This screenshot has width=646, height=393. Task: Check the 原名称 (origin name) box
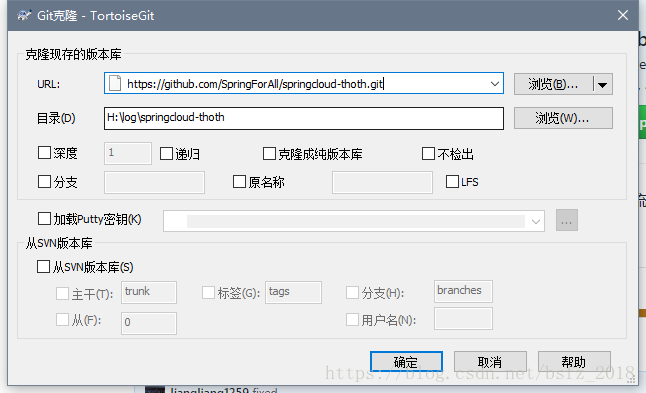tap(239, 182)
